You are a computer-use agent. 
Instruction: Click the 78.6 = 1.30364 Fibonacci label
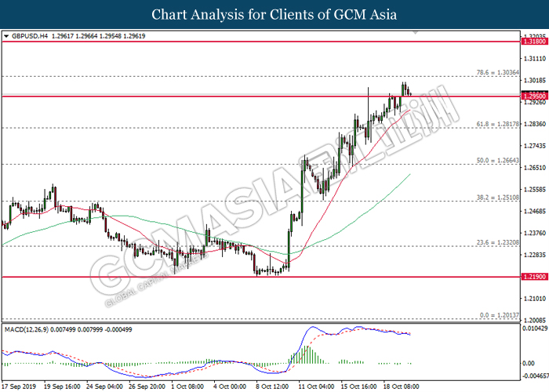coord(497,72)
